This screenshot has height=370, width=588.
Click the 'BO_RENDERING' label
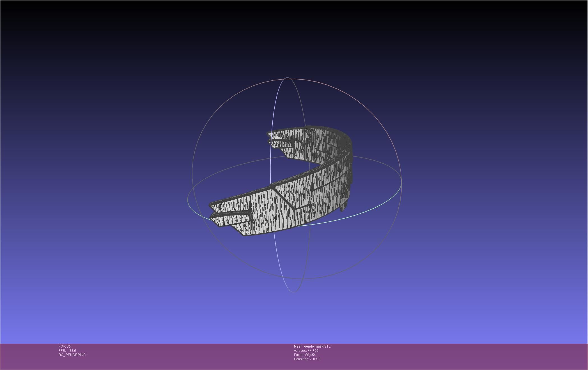tap(72, 355)
